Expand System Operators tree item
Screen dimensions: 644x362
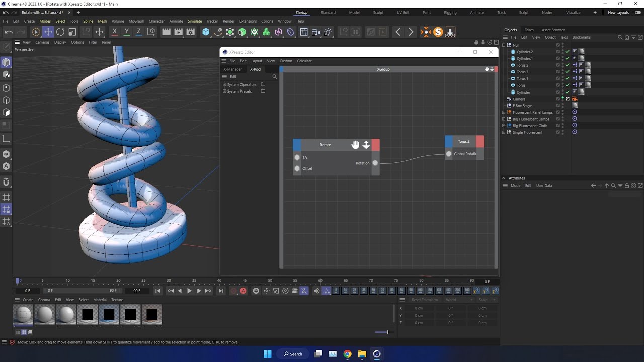(x=224, y=84)
